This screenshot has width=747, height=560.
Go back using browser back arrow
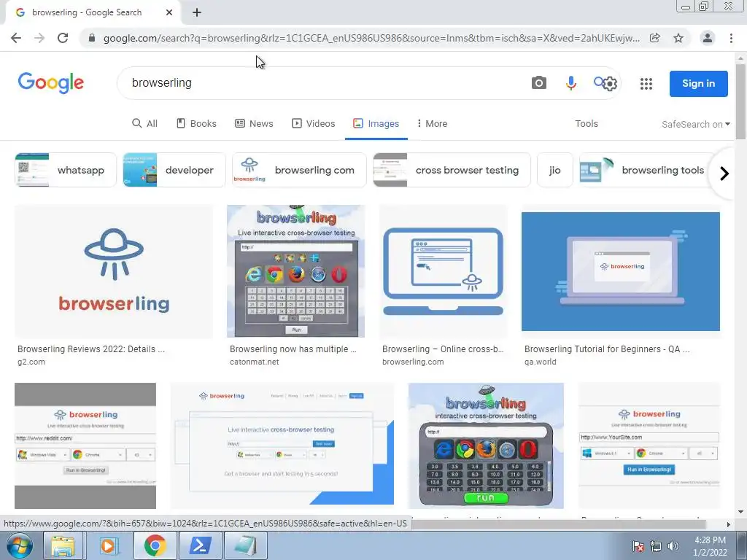(x=16, y=38)
